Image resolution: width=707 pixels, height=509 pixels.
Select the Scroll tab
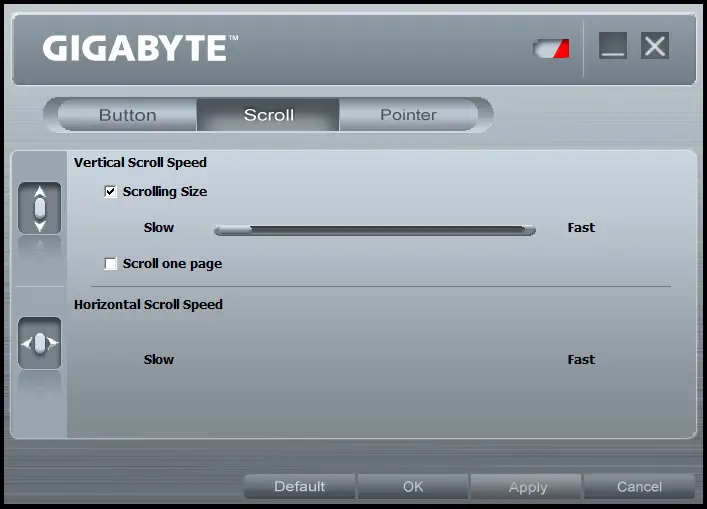tap(268, 115)
